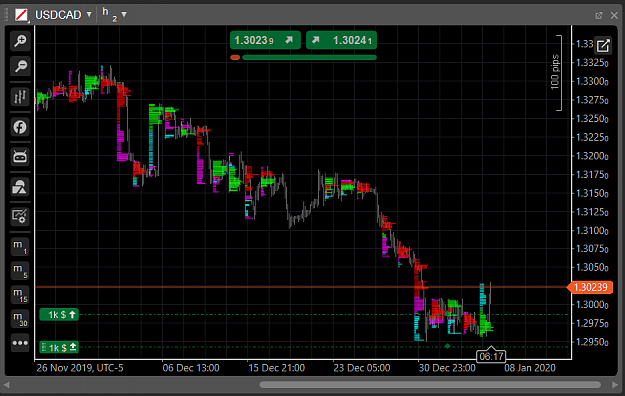Select the upper 1k $ order label
The image size is (625, 396).
(59, 315)
